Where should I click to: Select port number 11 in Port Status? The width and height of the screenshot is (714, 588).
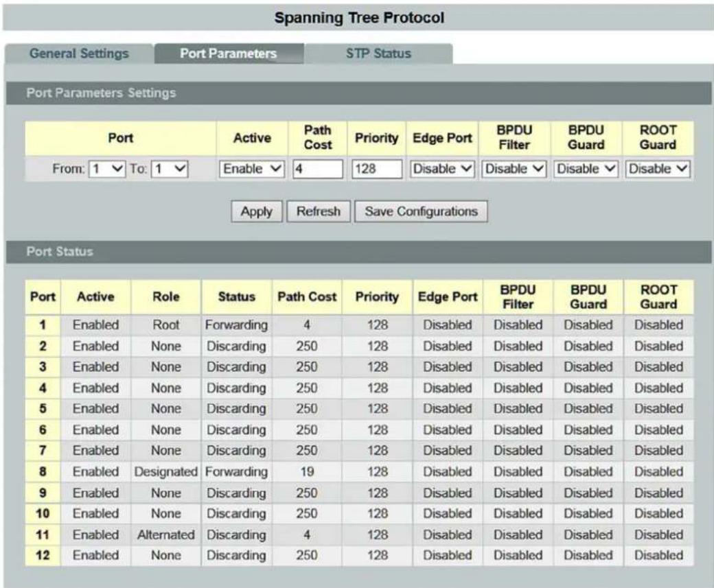pos(43,534)
